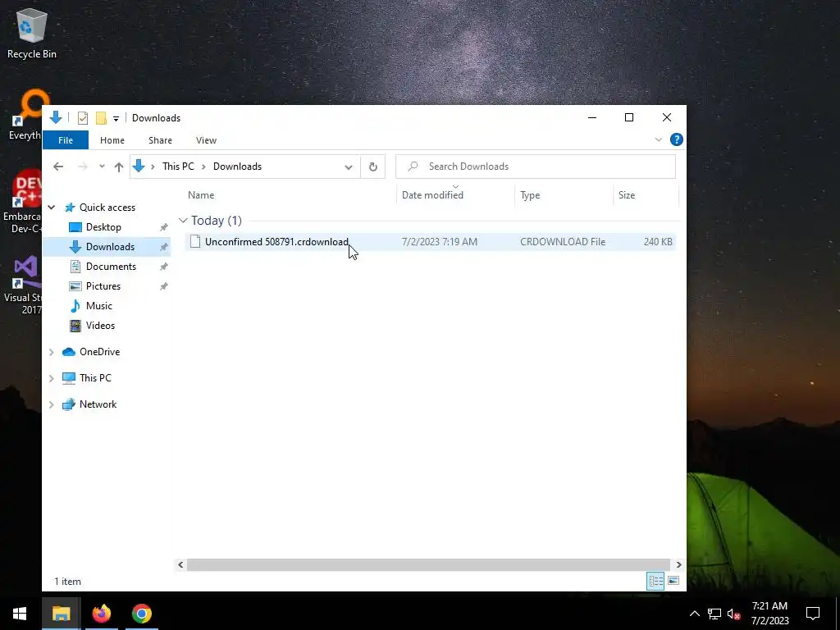Open Documents in the navigation pane
This screenshot has height=630, width=840.
[x=111, y=267]
